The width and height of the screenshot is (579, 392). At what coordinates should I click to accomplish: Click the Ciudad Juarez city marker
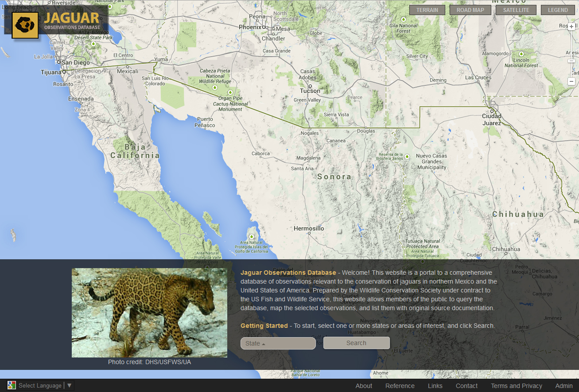(492, 111)
